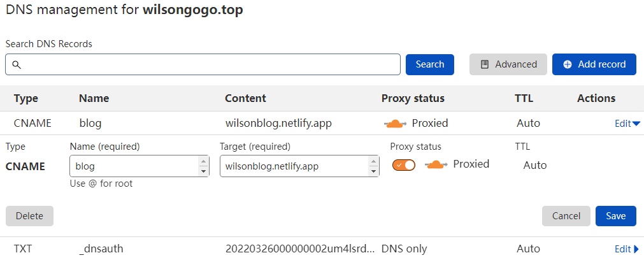Cancel editing the blog record
This screenshot has height=260, width=644.
pyautogui.click(x=566, y=216)
